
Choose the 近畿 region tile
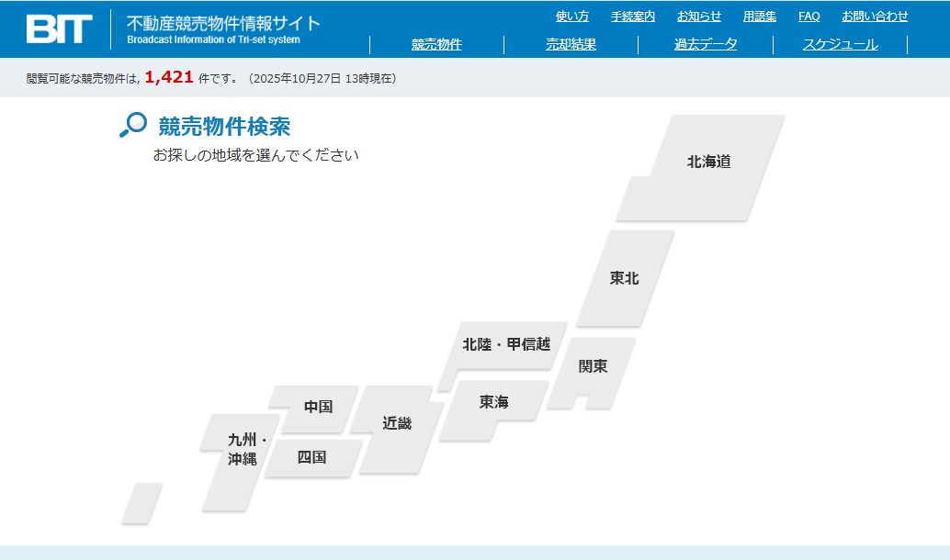point(397,423)
